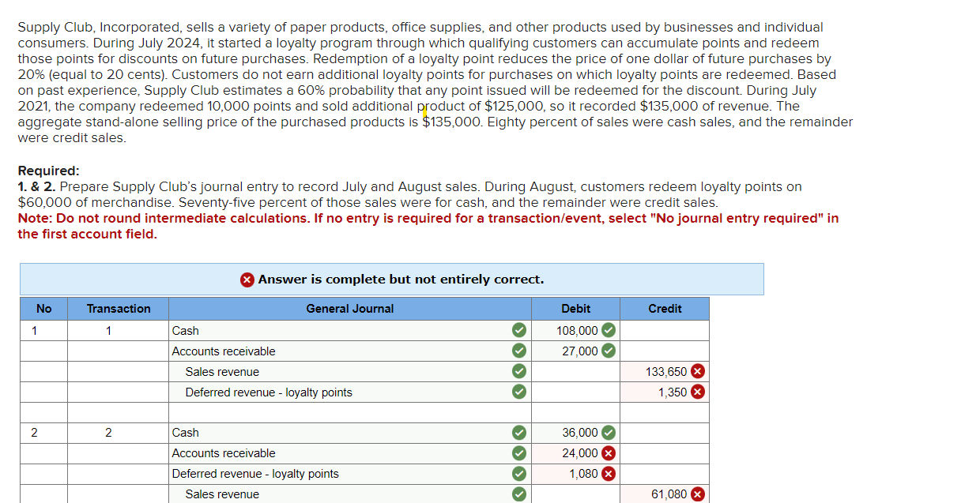Click the green checkmark beside Cash in entry 1
This screenshot has width=980, height=503.
click(x=518, y=330)
